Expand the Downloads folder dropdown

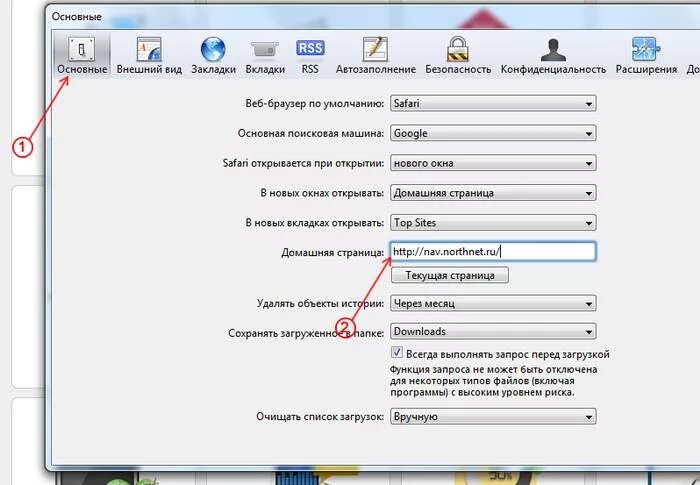(493, 331)
